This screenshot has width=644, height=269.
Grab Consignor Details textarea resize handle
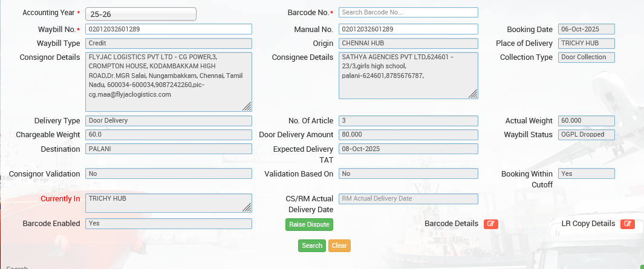click(x=247, y=107)
